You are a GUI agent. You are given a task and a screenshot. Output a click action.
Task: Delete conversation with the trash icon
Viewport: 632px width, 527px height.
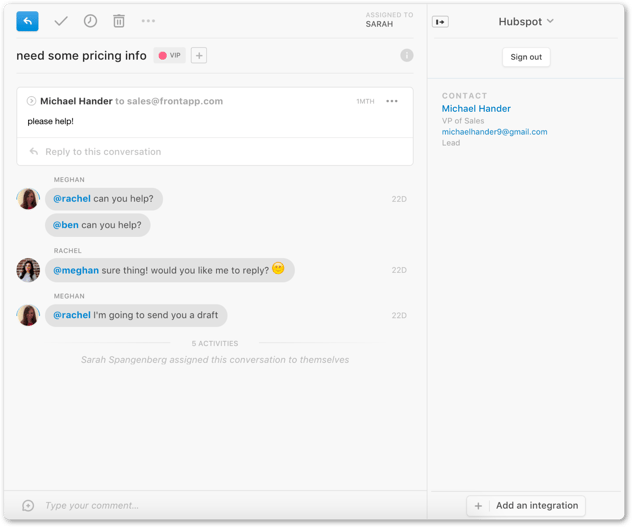click(x=119, y=21)
